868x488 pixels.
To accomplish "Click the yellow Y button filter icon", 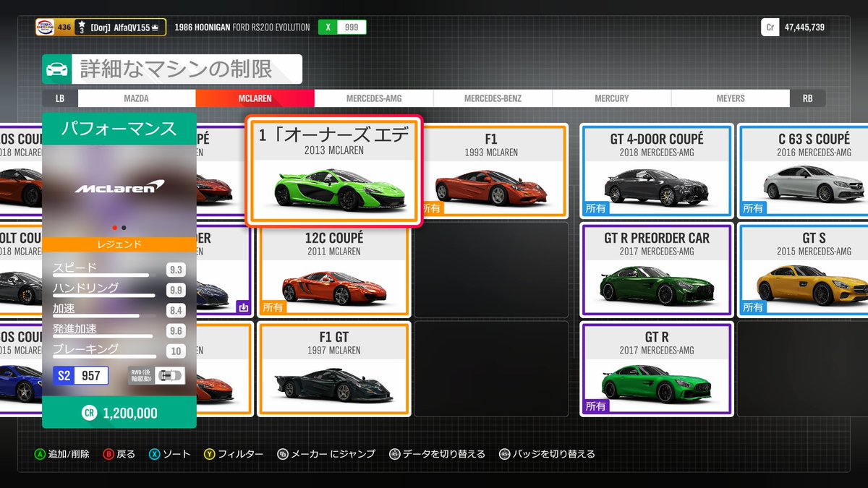I will [210, 454].
